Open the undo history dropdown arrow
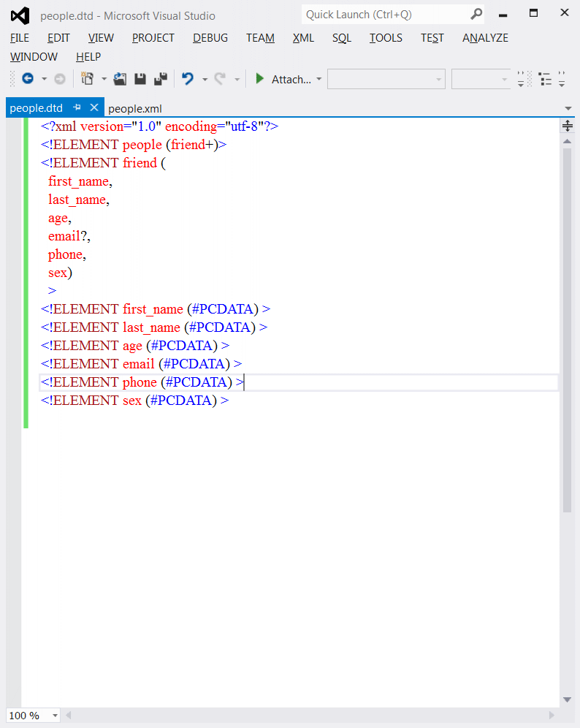Image resolution: width=580 pixels, height=728 pixels. coord(205,80)
